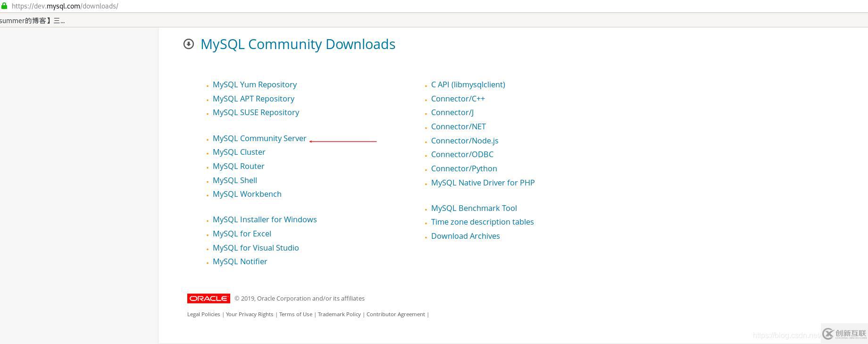The width and height of the screenshot is (868, 344).
Task: Open MySQL Workbench link
Action: coord(247,194)
